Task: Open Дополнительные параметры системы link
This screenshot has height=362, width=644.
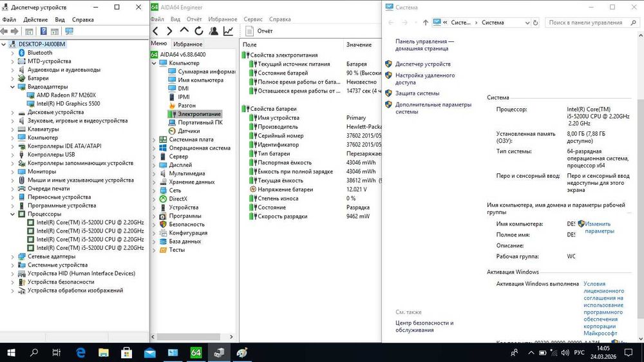Action: tap(433, 108)
